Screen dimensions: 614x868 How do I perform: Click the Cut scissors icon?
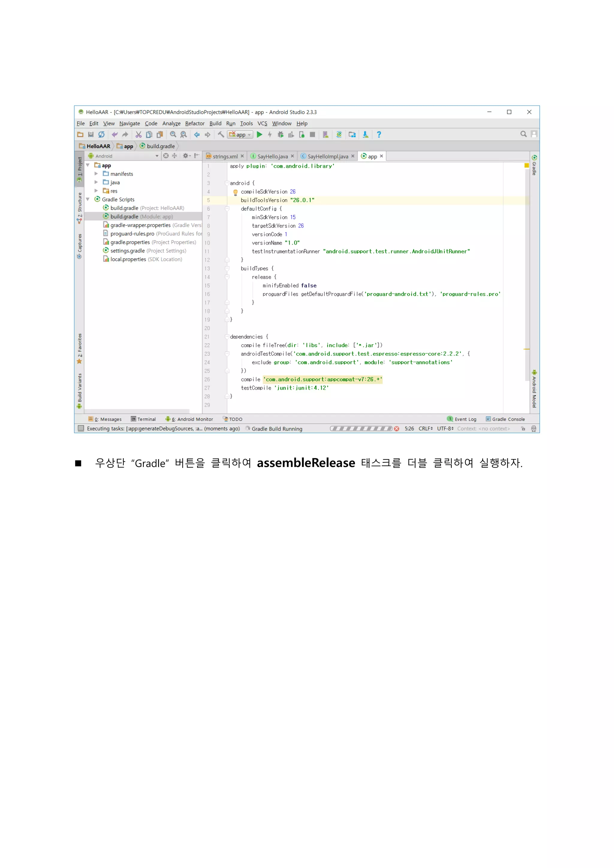(139, 135)
